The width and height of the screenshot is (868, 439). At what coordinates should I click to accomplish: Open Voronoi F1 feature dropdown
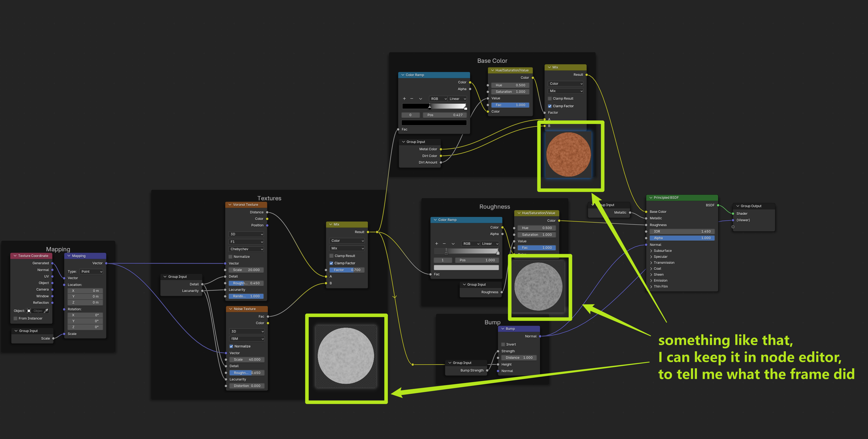coord(246,242)
